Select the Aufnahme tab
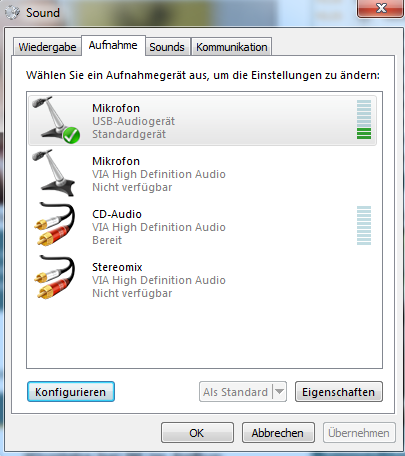 click(x=113, y=45)
